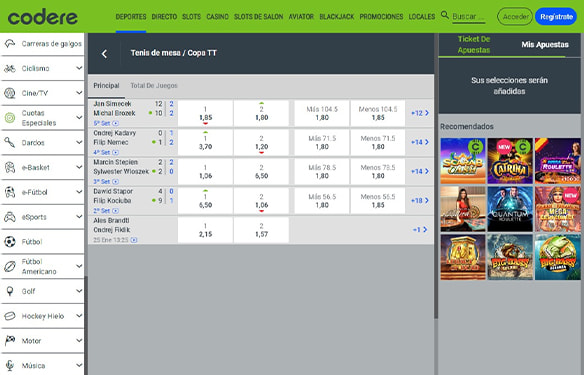Open the Catrina game thumbnail
The height and width of the screenshot is (375, 584).
coord(510,161)
